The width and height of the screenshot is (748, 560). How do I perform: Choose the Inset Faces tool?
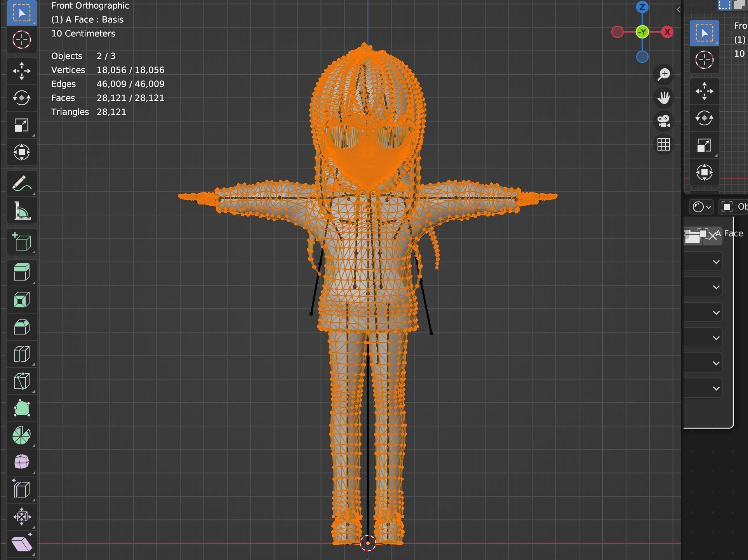coord(21,300)
